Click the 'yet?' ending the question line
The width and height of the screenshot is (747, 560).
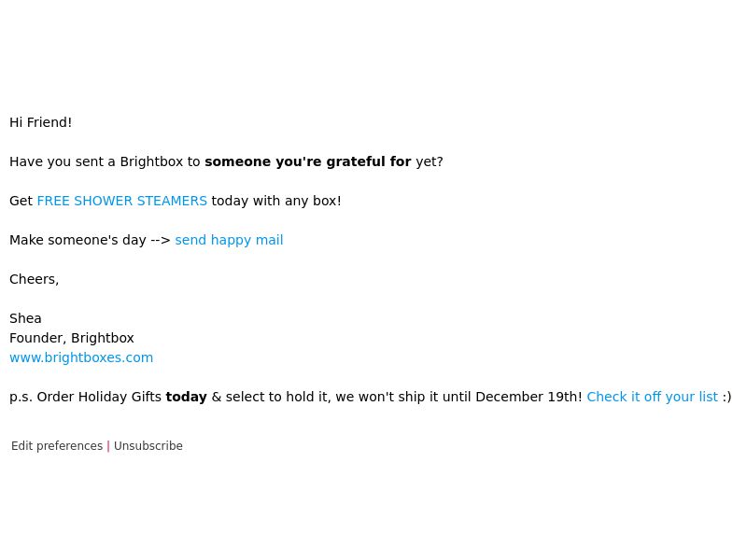pos(430,161)
